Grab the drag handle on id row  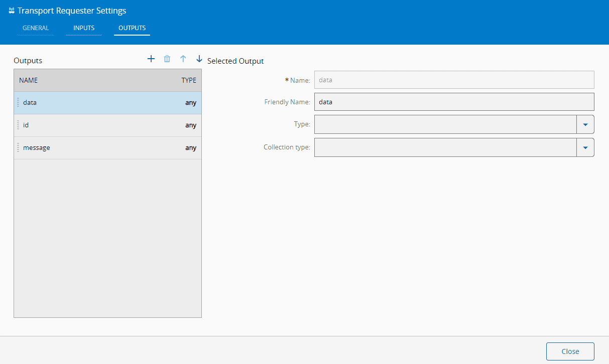(x=18, y=125)
